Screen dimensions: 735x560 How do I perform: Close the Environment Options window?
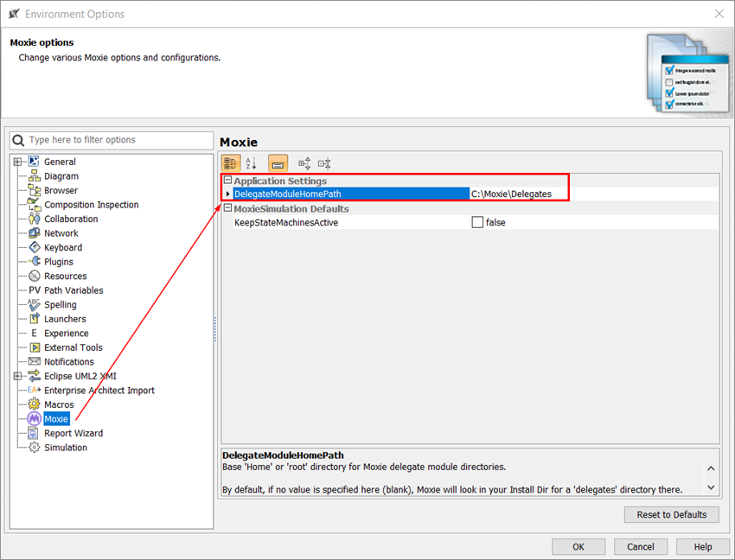(x=719, y=14)
